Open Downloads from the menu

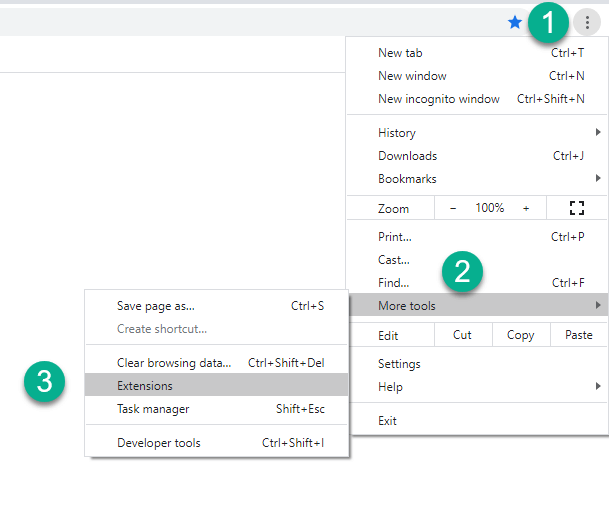point(478,156)
